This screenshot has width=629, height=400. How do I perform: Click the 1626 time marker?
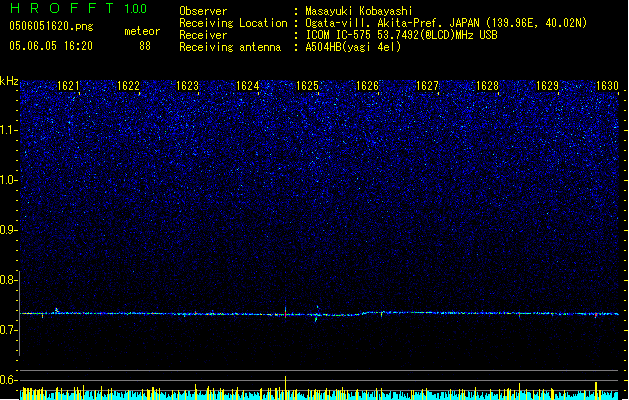click(x=367, y=85)
